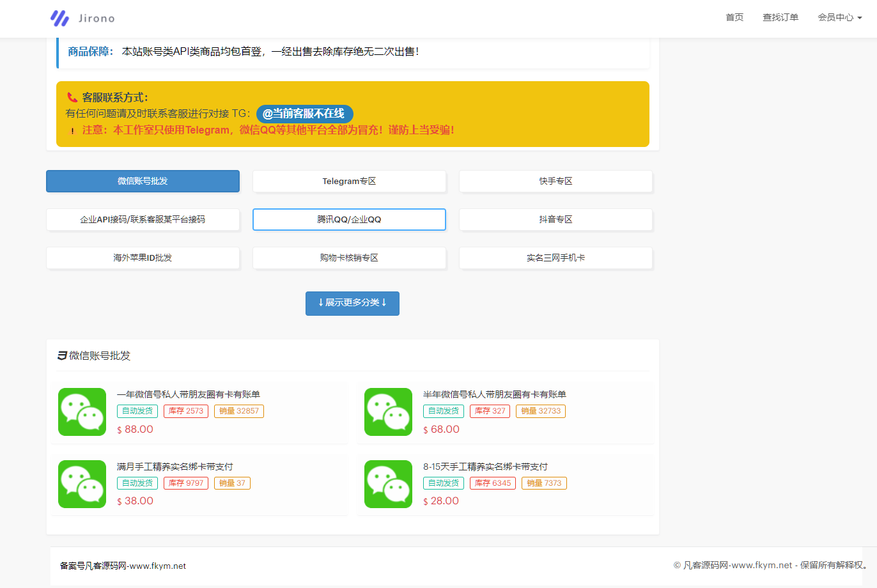Click the warning icon before 注意
877x588 pixels.
tap(72, 130)
